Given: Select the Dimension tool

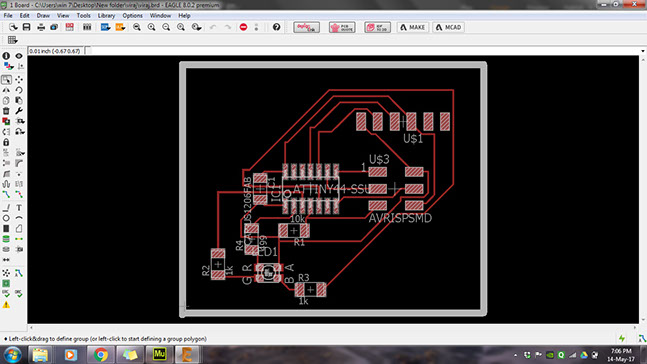Looking at the screenshot, I should pos(6,260).
